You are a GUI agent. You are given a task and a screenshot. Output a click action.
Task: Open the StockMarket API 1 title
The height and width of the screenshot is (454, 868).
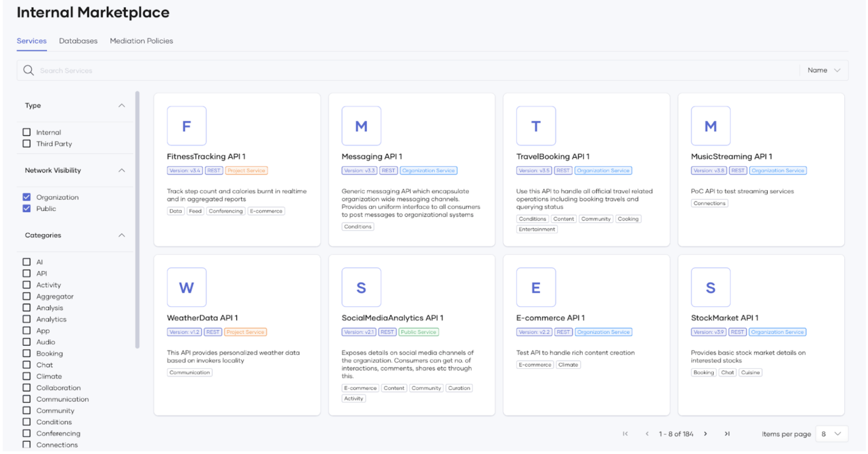coord(725,318)
